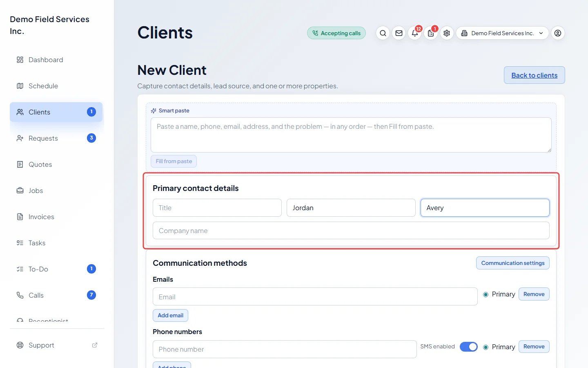This screenshot has height=368, width=588.
Task: Open the search icon in header
Action: pyautogui.click(x=383, y=33)
